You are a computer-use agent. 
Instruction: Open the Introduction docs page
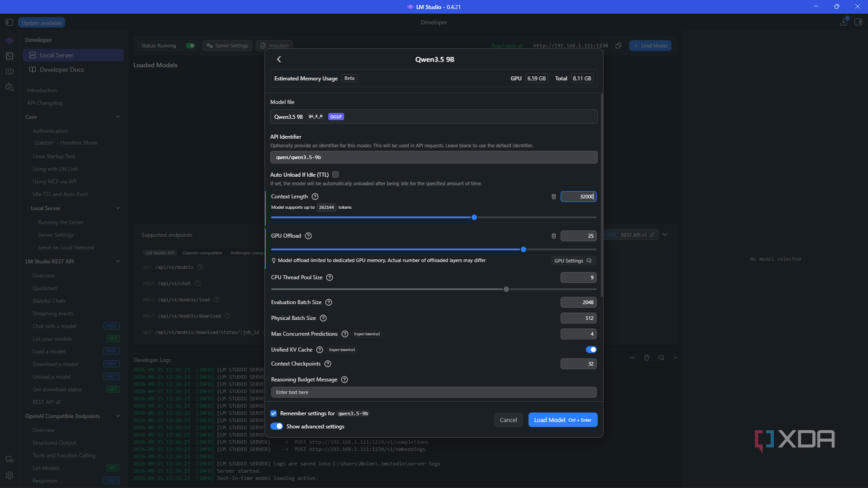point(42,90)
